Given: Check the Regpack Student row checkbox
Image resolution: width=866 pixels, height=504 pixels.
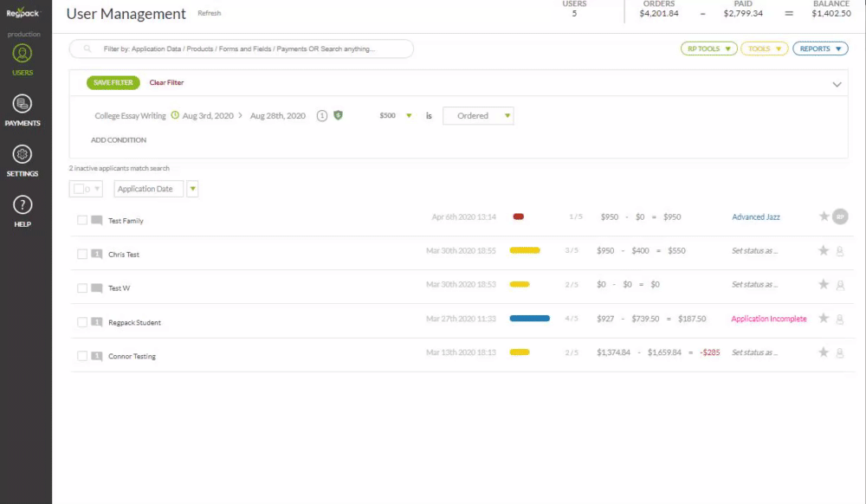Looking at the screenshot, I should (x=82, y=322).
